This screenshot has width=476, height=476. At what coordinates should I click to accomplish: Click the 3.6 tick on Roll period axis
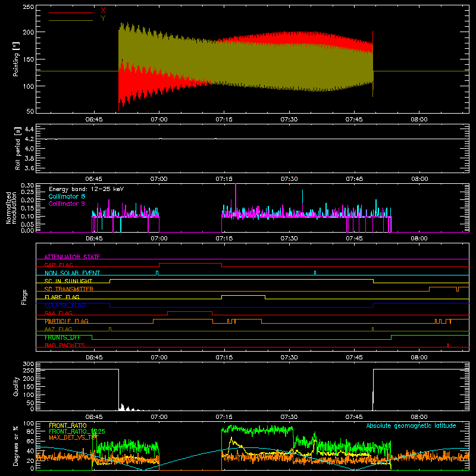point(29,168)
